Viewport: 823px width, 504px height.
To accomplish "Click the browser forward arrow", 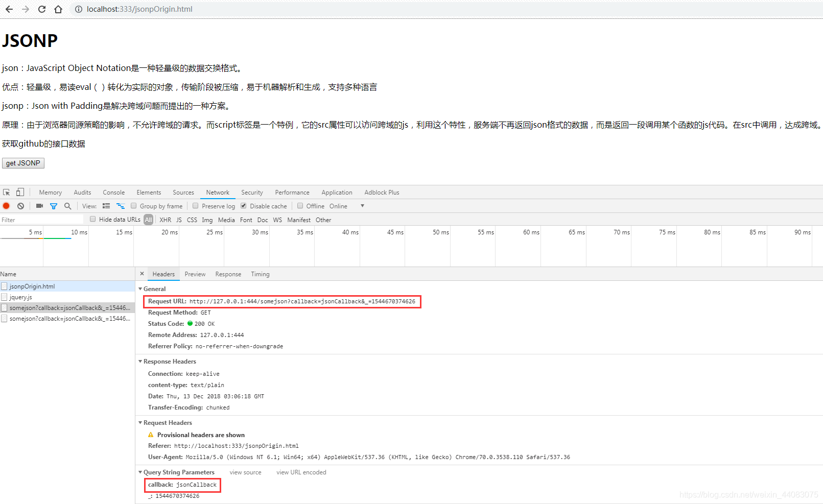I will pyautogui.click(x=26, y=9).
